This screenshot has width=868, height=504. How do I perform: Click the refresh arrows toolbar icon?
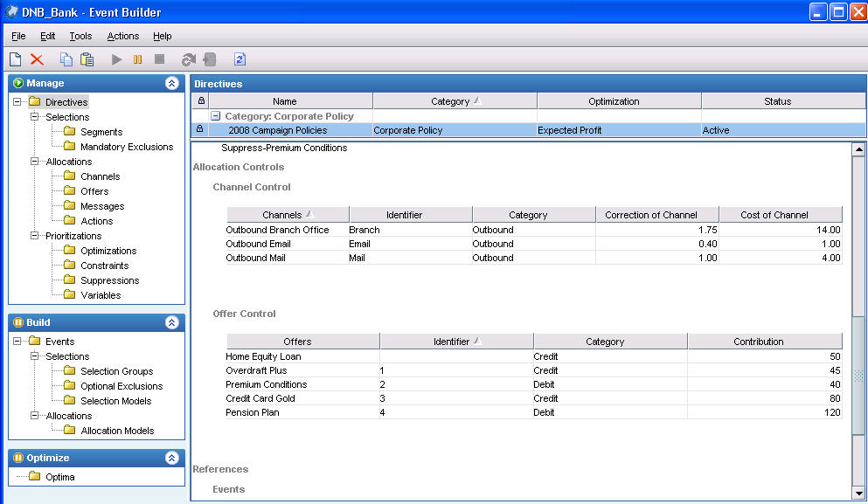pyautogui.click(x=188, y=59)
